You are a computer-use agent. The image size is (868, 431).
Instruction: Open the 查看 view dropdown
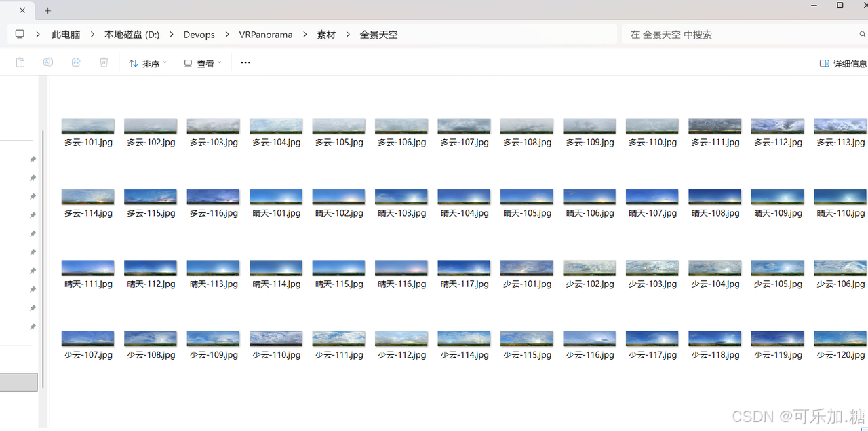203,63
